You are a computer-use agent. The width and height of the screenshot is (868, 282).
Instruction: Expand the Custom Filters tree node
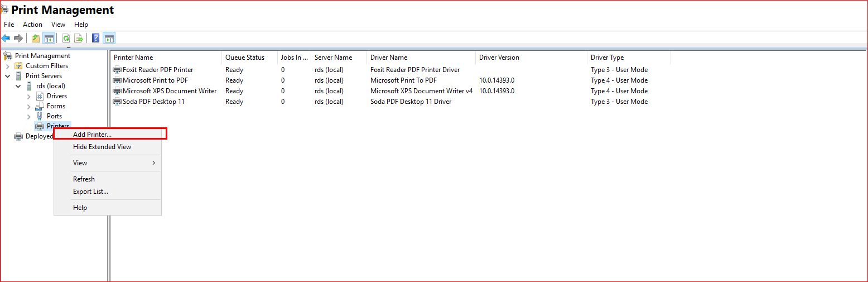tap(7, 66)
